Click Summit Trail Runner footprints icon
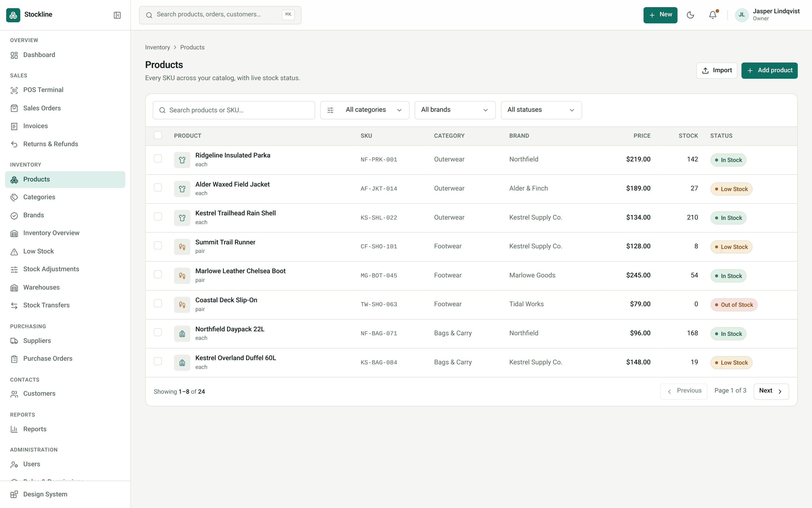The image size is (812, 508). pyautogui.click(x=182, y=247)
